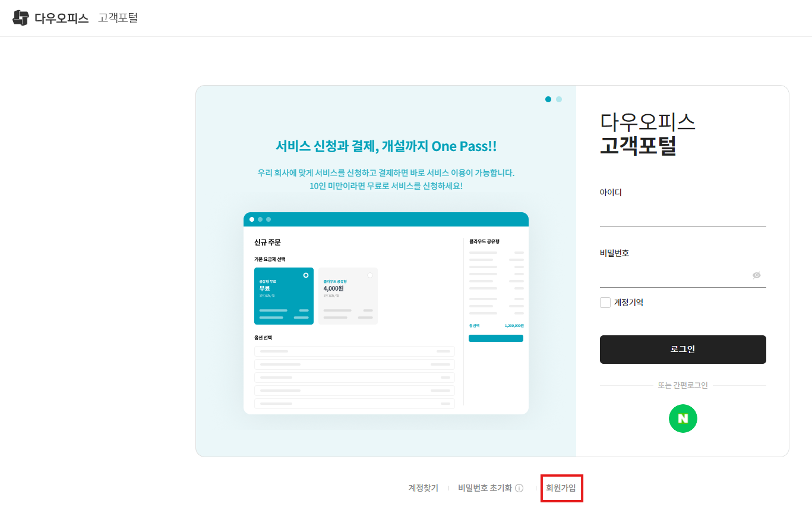Click the Naver simple login icon
812x519 pixels.
tap(683, 419)
